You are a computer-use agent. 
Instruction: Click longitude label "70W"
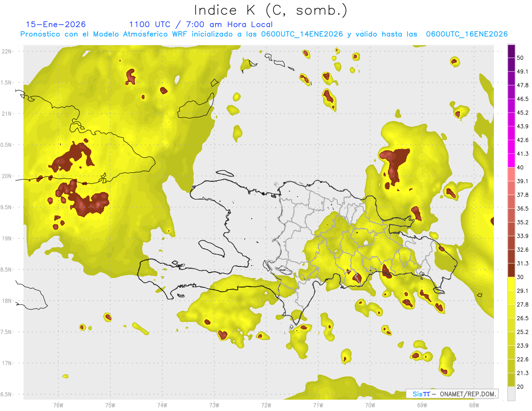point(370,405)
